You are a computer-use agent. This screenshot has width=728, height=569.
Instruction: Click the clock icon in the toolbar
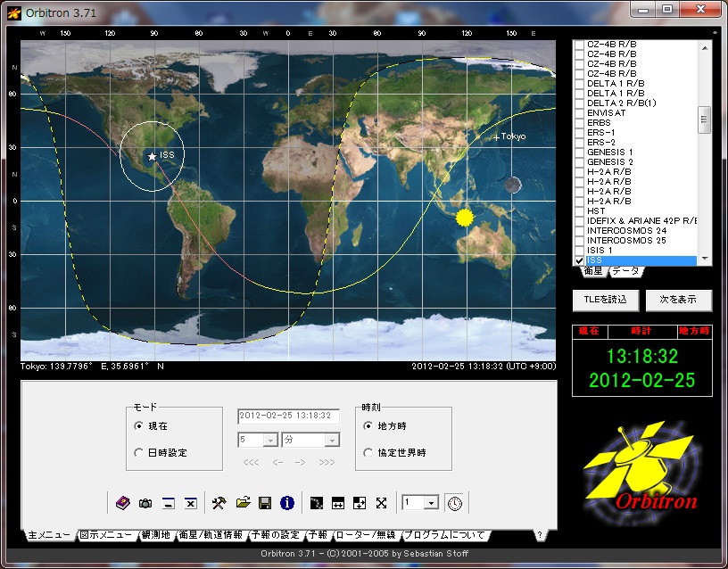point(455,503)
